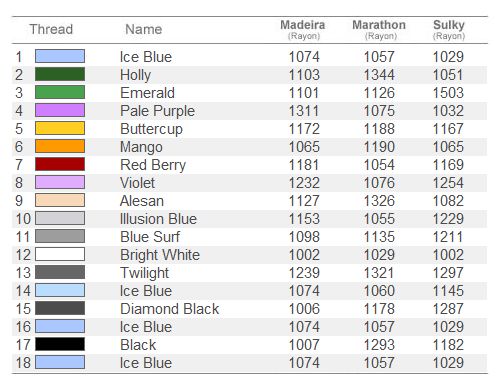Click the Bright White thread swatch
Viewport: 500px width, 384px height.
(x=60, y=254)
